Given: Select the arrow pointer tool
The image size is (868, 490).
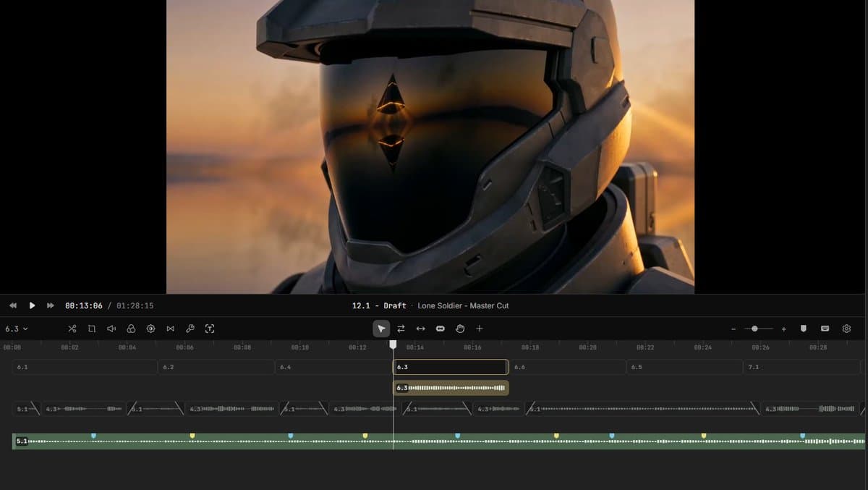Looking at the screenshot, I should [381, 329].
